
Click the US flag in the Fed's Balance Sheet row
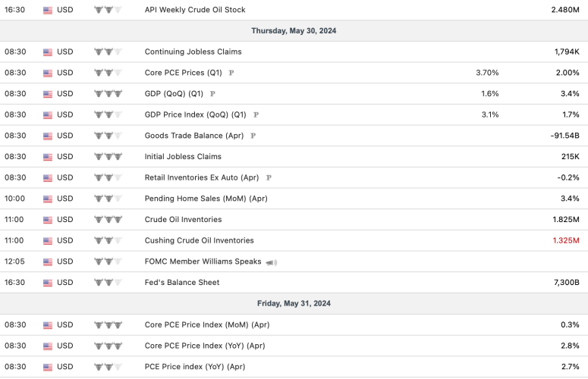[x=48, y=283]
